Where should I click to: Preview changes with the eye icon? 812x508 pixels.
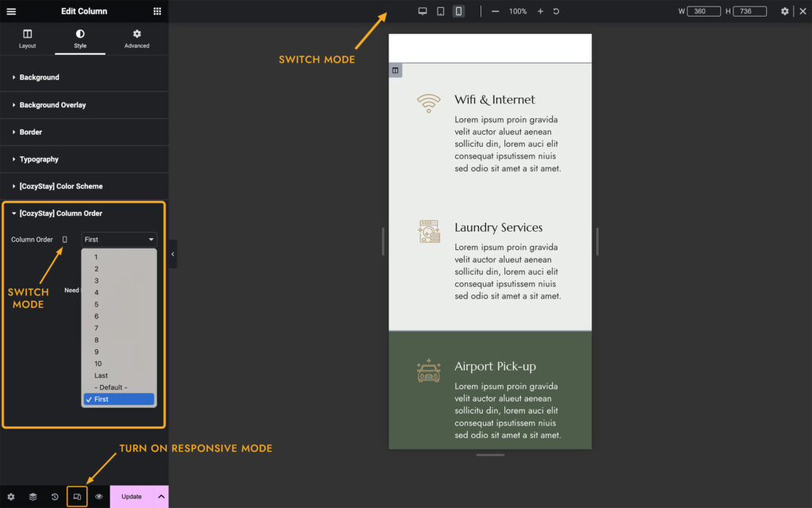click(98, 496)
